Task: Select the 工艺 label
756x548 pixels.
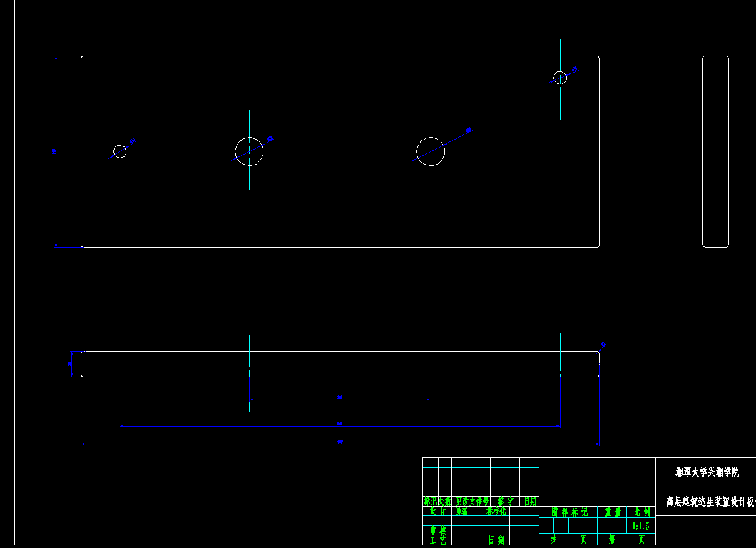Action: coord(437,540)
